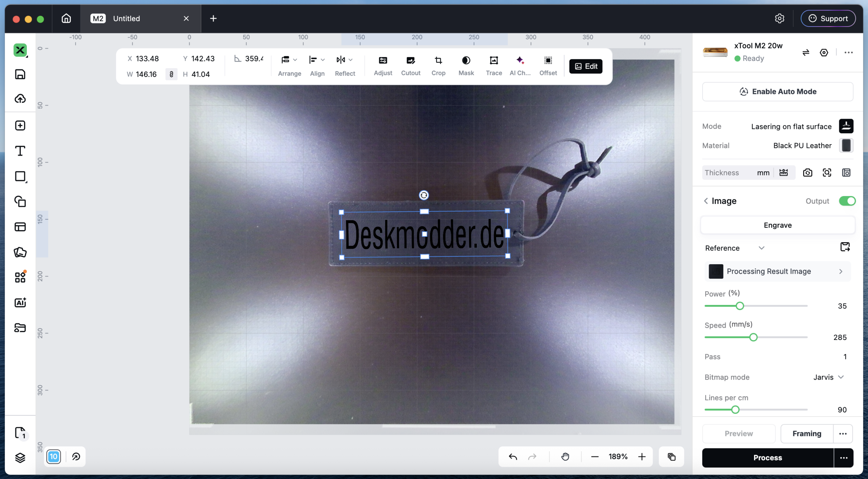This screenshot has width=868, height=479.
Task: Select the Rectangle shape tool
Action: click(20, 176)
